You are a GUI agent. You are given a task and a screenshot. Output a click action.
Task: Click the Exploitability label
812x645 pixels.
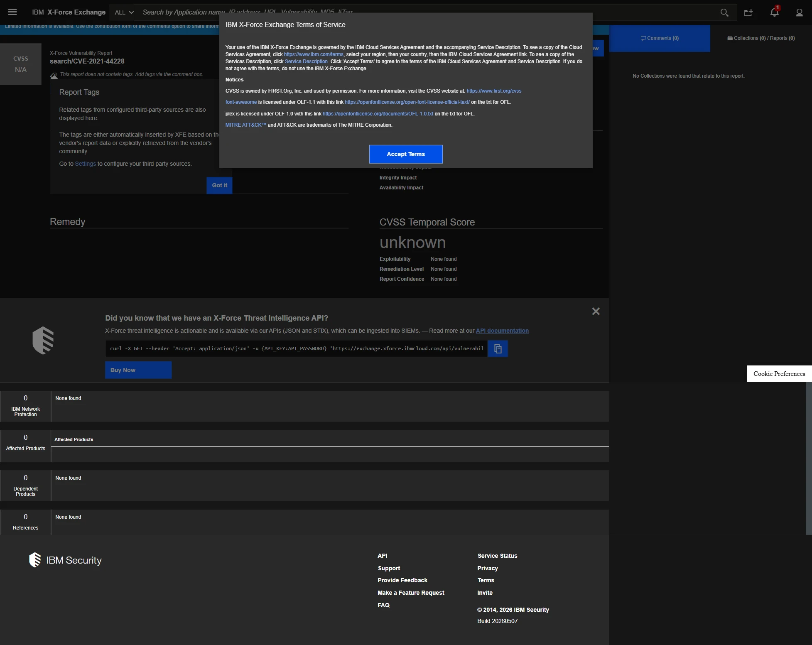pyautogui.click(x=395, y=259)
